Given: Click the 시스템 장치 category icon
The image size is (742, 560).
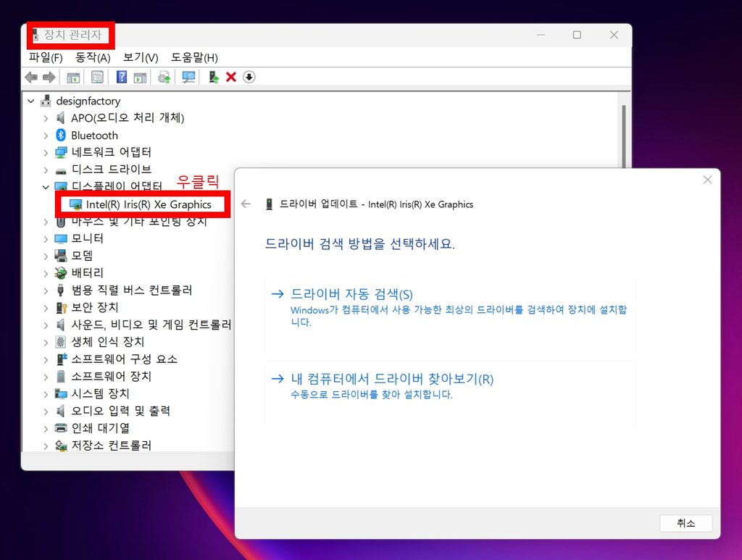Looking at the screenshot, I should click(x=61, y=393).
